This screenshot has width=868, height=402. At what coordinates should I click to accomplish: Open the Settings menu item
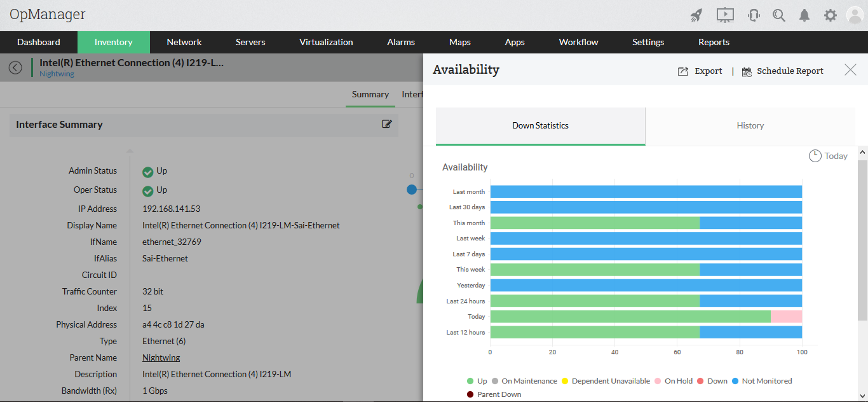pyautogui.click(x=648, y=42)
